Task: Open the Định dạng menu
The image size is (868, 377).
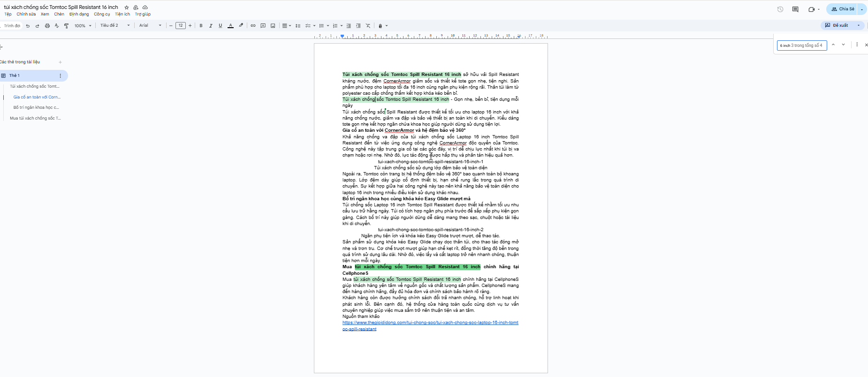Action: pyautogui.click(x=79, y=14)
